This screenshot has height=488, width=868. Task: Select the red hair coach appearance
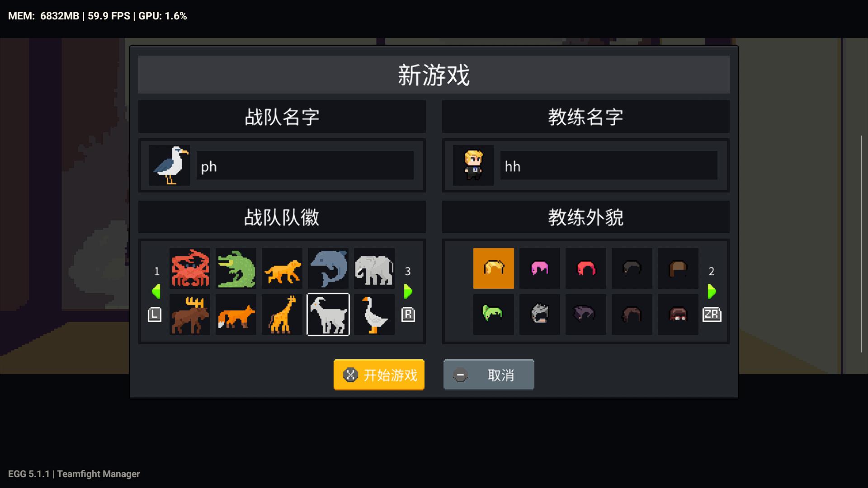click(586, 268)
